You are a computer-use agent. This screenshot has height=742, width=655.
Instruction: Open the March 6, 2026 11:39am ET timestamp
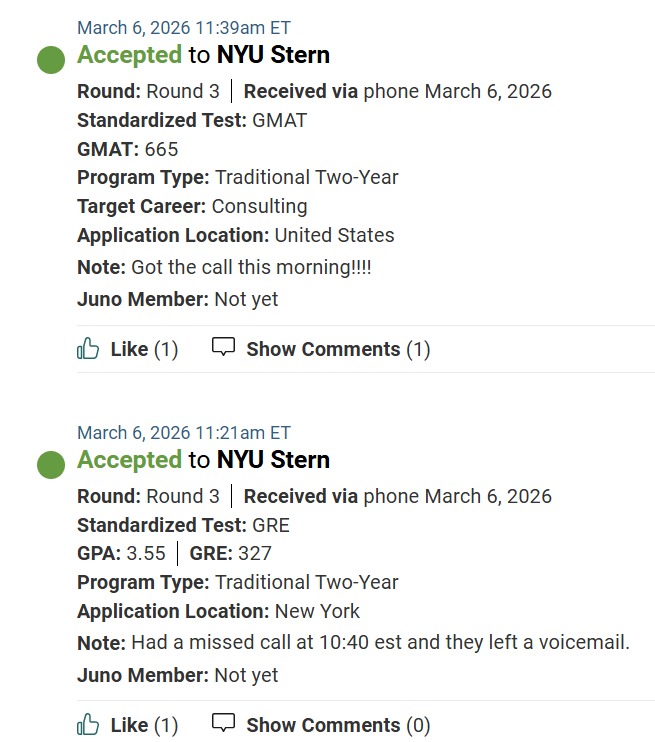184,28
